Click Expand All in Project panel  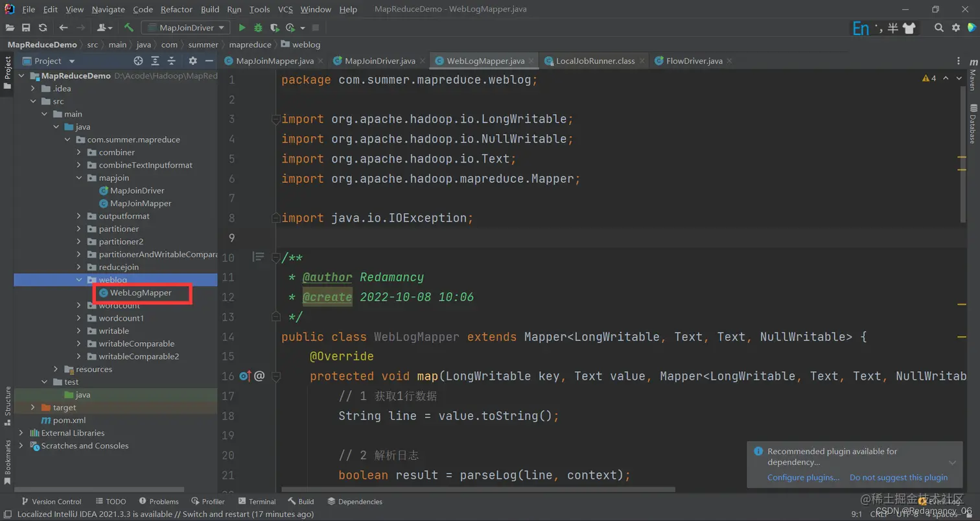[x=156, y=61]
